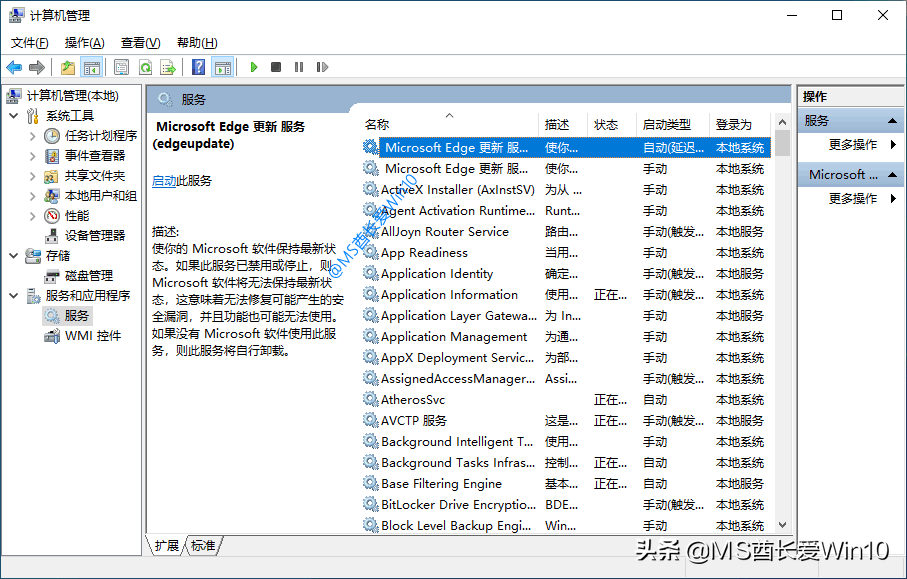The height and width of the screenshot is (579, 907).
Task: Sort by the 状态 column header
Action: pos(612,124)
